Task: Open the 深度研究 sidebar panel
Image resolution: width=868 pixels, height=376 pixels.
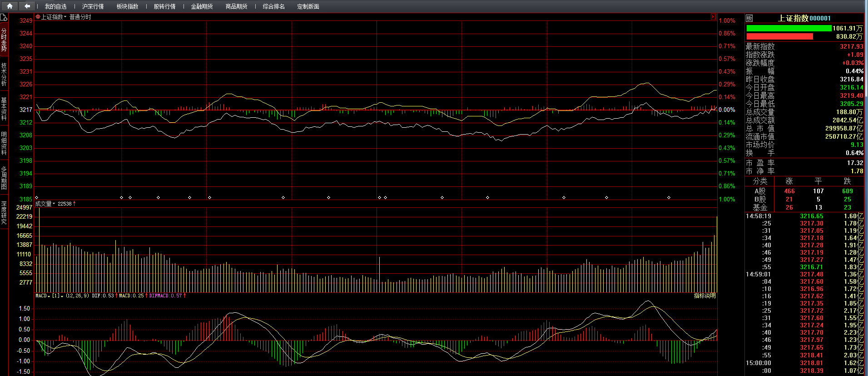Action: [4, 213]
